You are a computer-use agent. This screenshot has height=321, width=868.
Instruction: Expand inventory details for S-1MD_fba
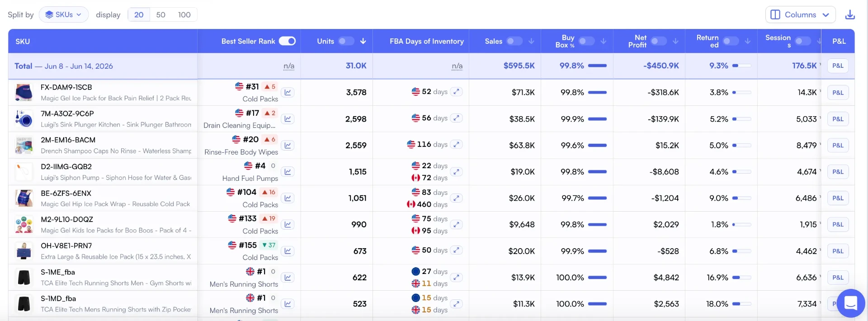(457, 304)
